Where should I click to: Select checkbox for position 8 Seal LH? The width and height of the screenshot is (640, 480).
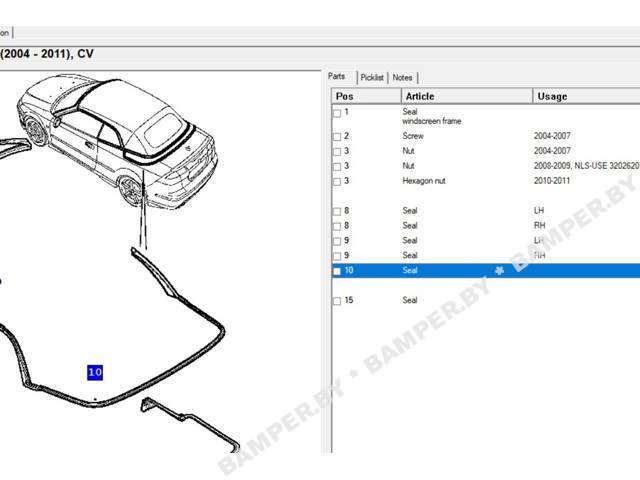coord(337,211)
